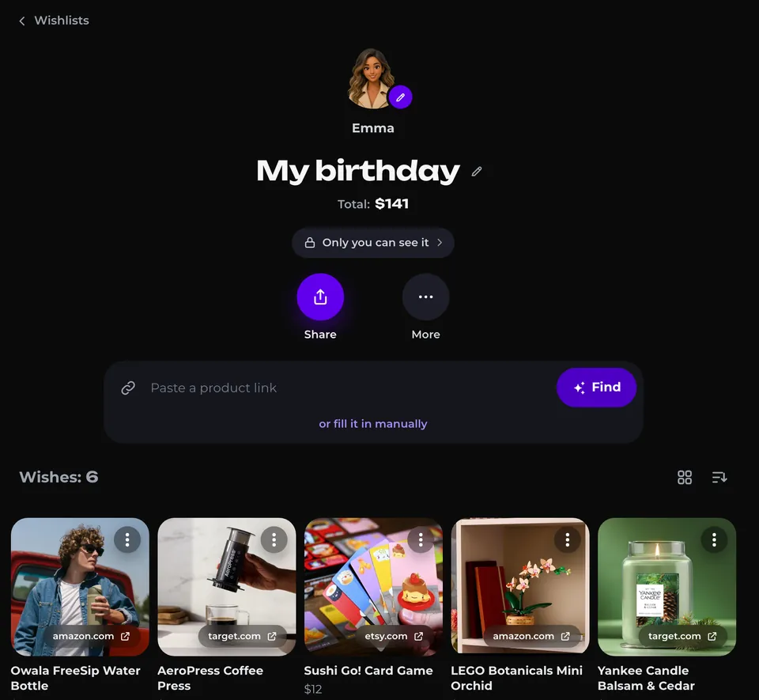Open the More options circle button

[x=426, y=297]
